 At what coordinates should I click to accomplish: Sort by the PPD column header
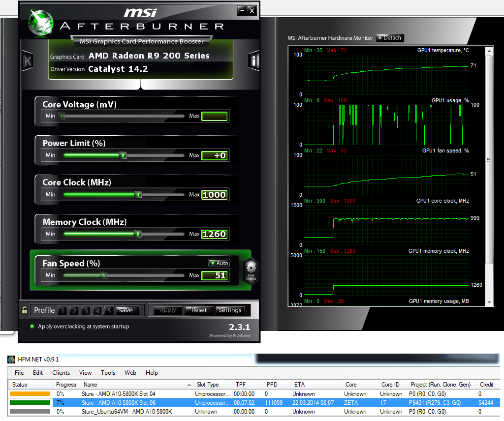277,385
